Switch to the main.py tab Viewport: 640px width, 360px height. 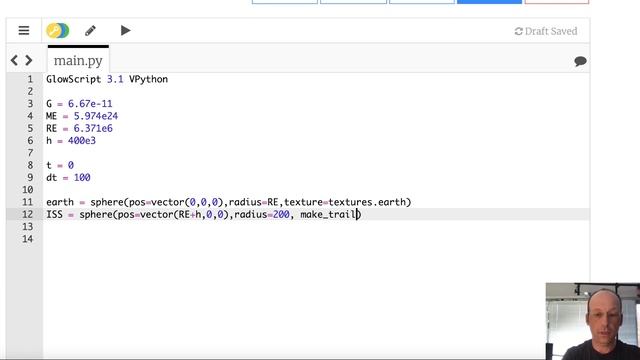78,60
